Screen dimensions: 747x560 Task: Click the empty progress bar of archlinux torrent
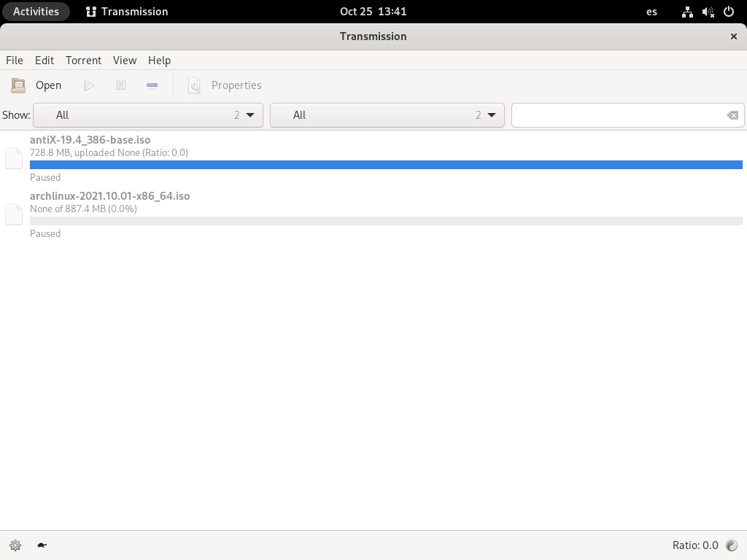386,221
